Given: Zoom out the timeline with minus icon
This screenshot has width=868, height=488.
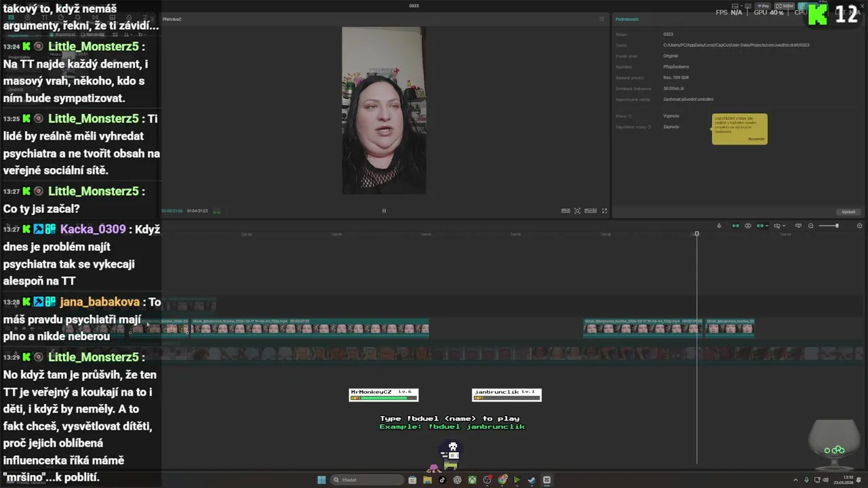Looking at the screenshot, I should [810, 226].
